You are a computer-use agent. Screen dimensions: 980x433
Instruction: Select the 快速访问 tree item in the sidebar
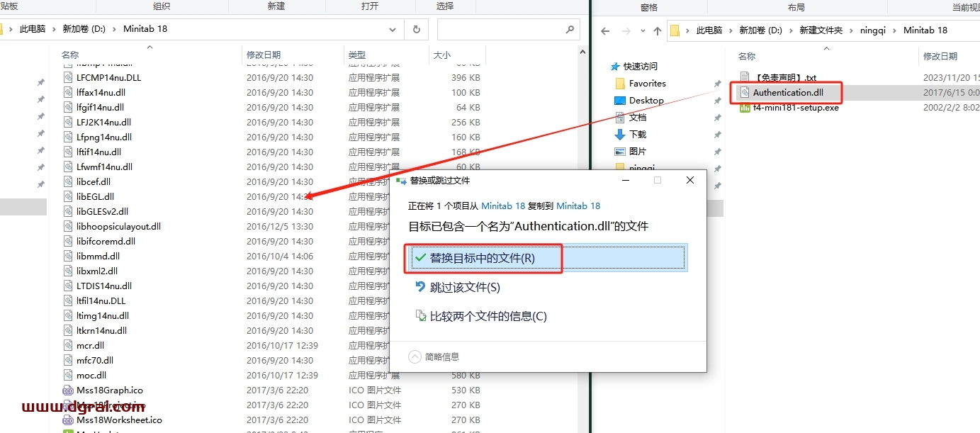pyautogui.click(x=641, y=66)
